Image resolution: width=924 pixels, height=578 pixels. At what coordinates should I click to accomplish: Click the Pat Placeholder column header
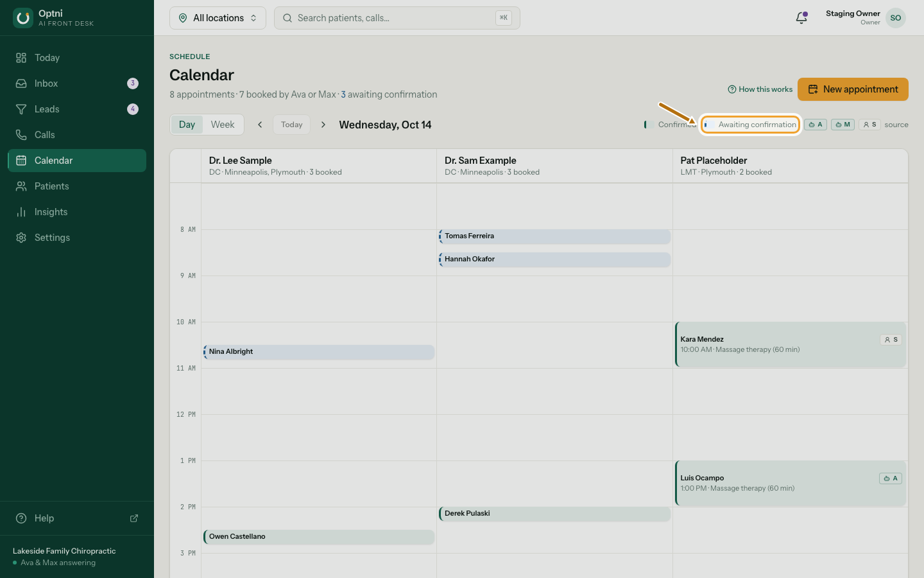[791, 166]
